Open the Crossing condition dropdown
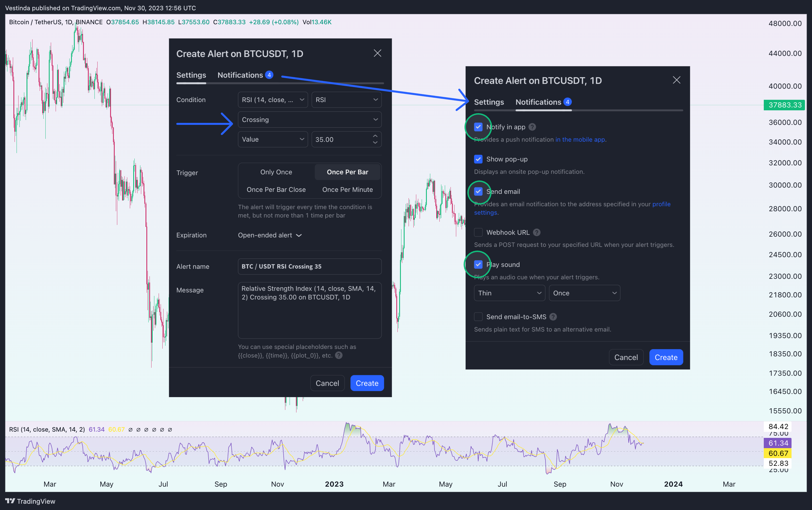This screenshot has height=510, width=812. [310, 119]
